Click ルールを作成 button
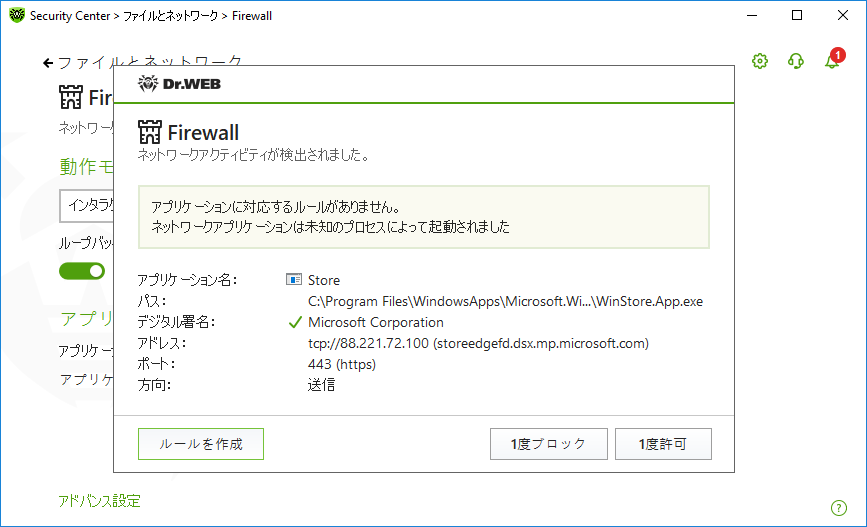Image resolution: width=867 pixels, height=527 pixels. [201, 444]
